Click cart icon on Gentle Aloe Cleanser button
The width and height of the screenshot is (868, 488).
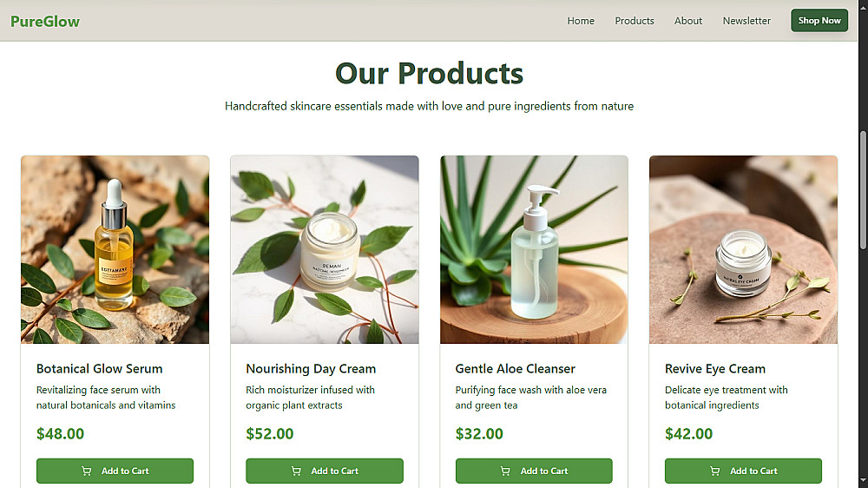(505, 471)
